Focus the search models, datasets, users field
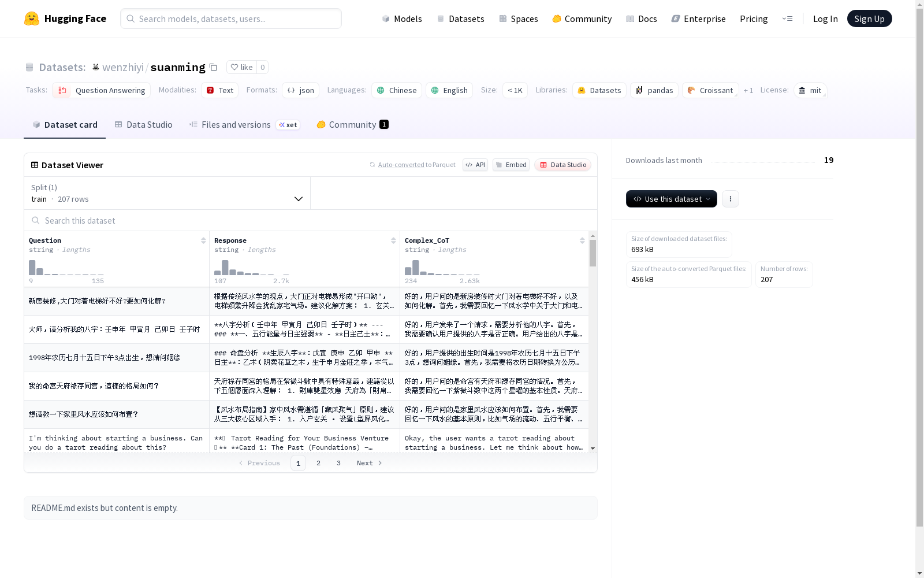Image resolution: width=924 pixels, height=578 pixels. [x=231, y=18]
